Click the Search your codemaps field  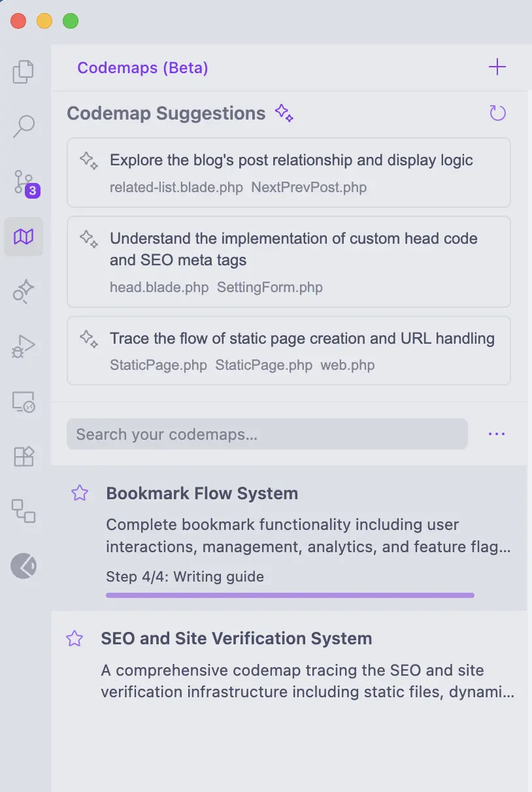coord(267,435)
